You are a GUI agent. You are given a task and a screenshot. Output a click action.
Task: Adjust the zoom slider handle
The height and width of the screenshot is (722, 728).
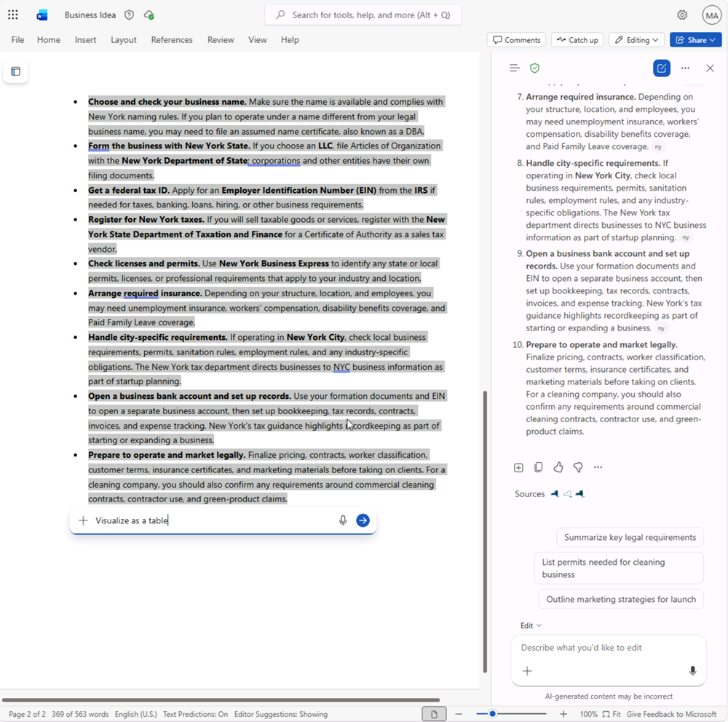[x=492, y=714]
